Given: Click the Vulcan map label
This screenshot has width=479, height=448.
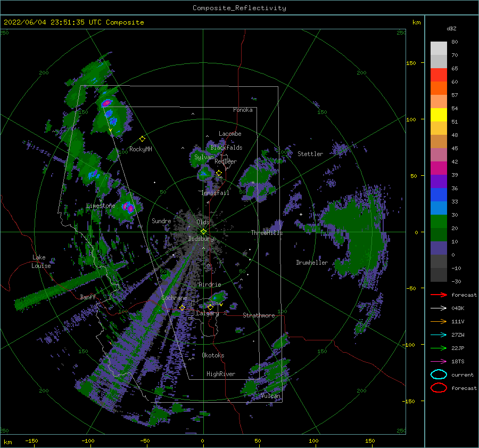Looking at the screenshot, I should [x=271, y=396].
